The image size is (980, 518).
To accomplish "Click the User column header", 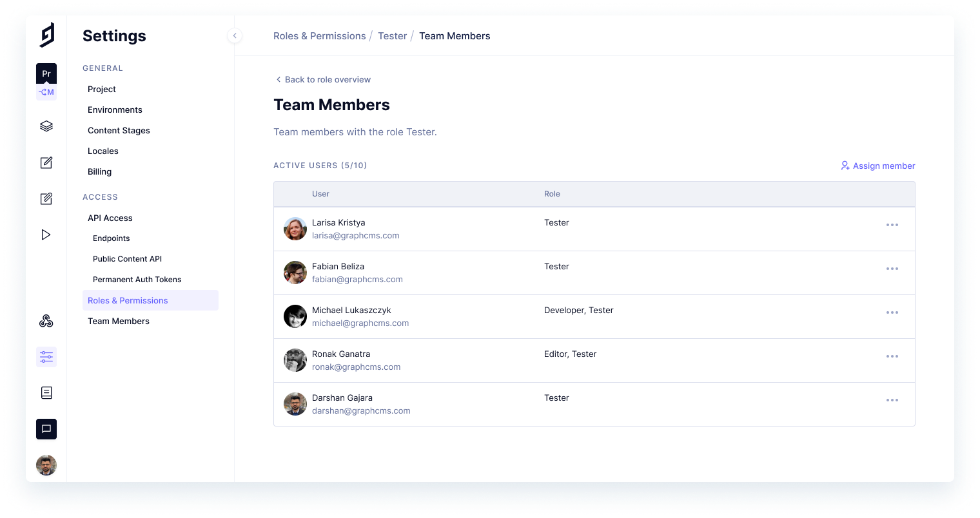I will click(x=320, y=194).
